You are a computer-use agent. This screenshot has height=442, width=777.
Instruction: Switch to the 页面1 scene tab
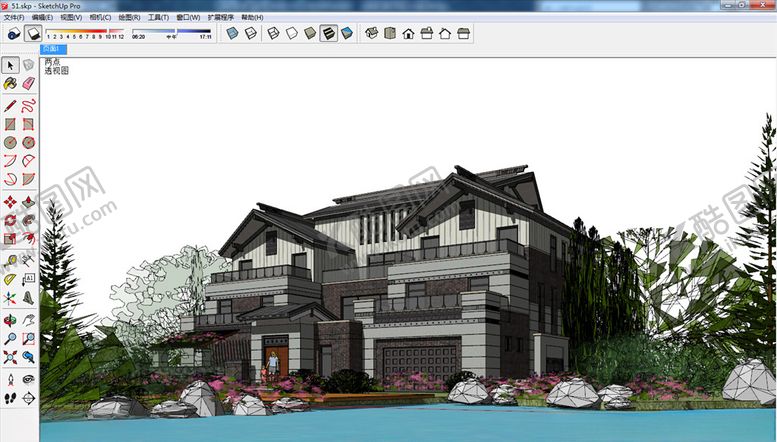(52, 49)
